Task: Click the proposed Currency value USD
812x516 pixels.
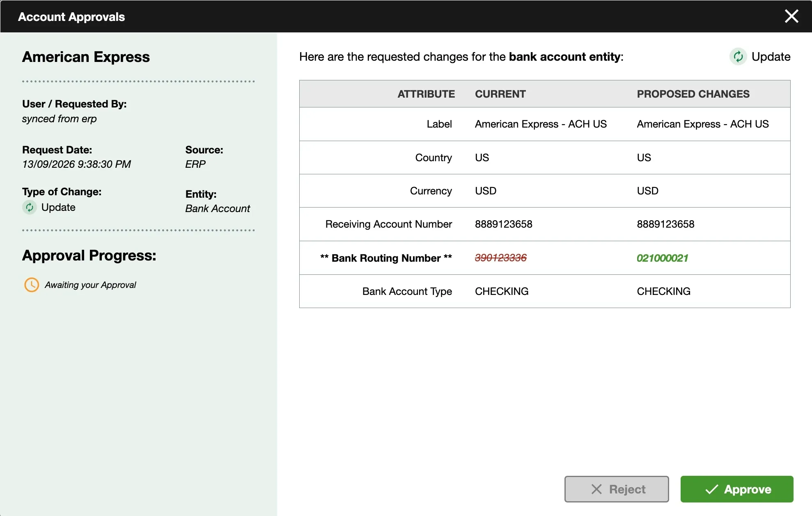Action: [647, 191]
